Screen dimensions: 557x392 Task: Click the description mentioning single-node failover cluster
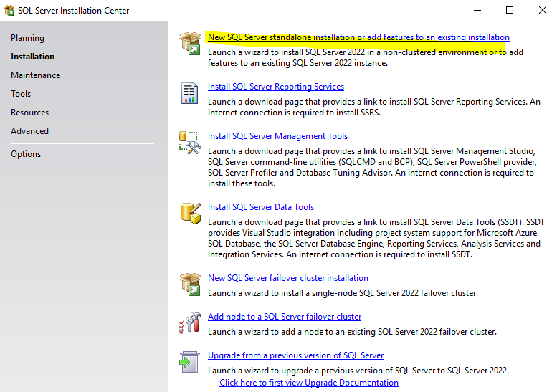tap(343, 293)
